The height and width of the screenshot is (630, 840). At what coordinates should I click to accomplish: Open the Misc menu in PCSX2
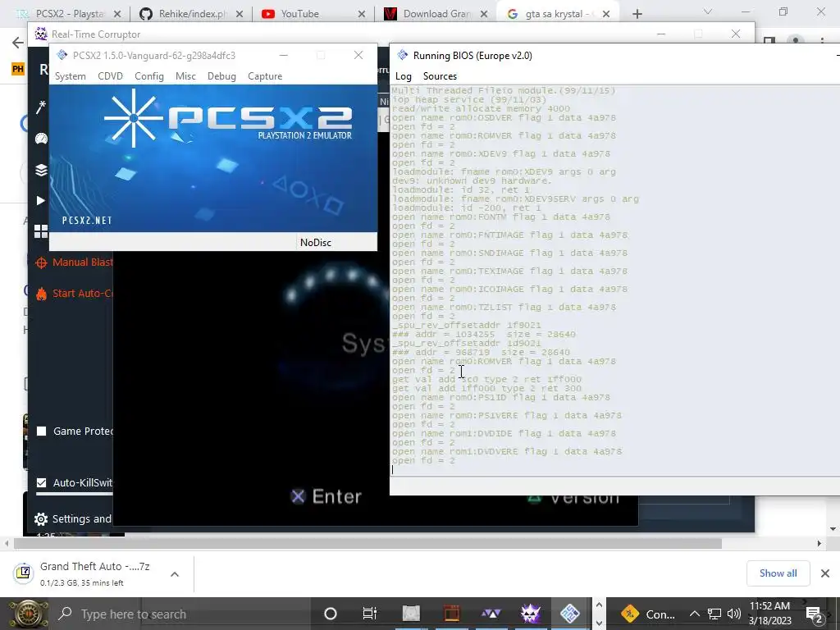click(185, 76)
